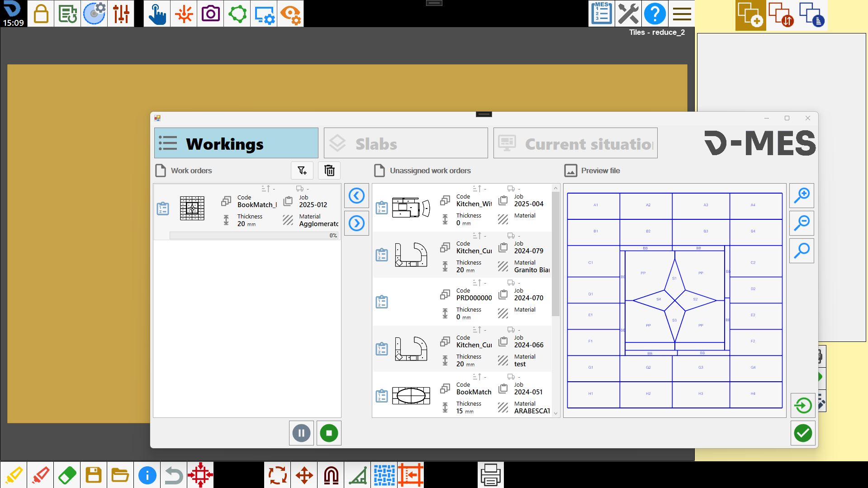Toggle the magnet snap icon

(x=331, y=475)
